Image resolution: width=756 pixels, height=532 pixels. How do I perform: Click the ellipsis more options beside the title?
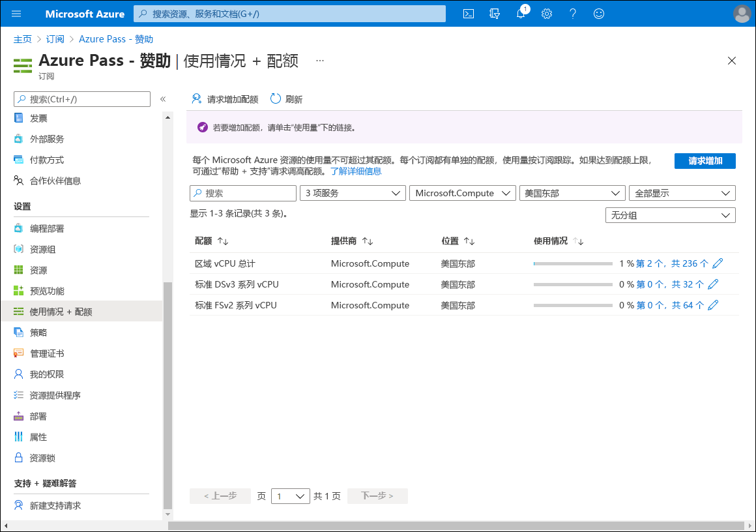(319, 61)
